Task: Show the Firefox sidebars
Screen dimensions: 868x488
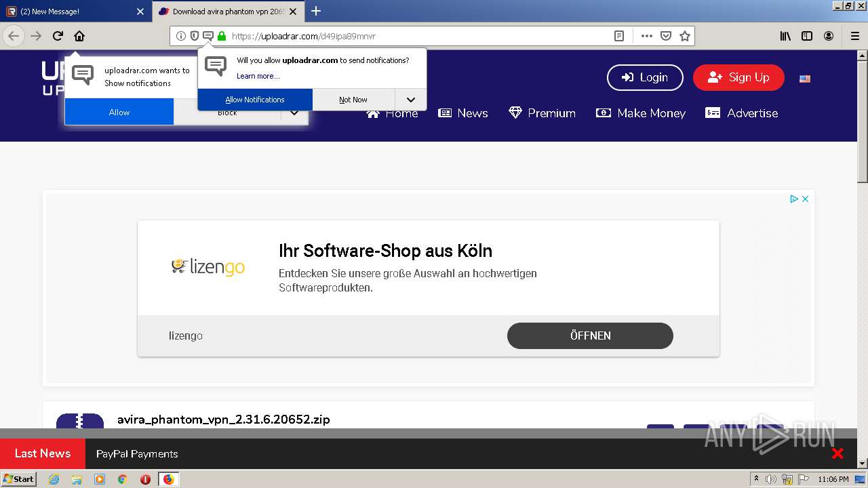Action: [807, 36]
